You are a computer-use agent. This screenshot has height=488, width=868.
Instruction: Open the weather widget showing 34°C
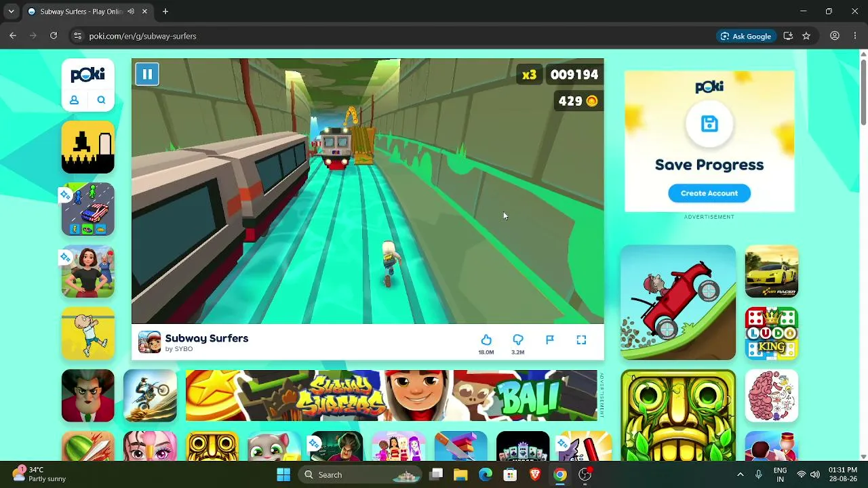click(39, 474)
